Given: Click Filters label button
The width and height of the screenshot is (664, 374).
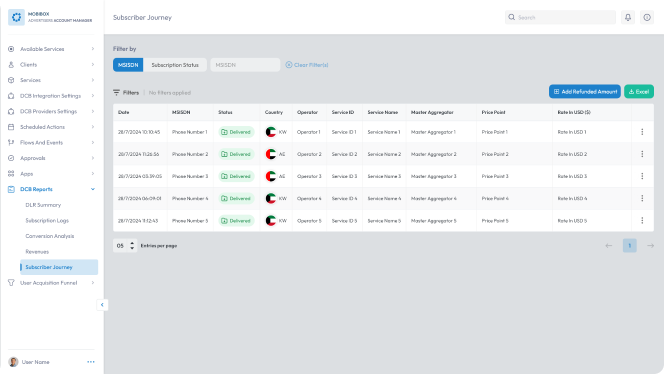Looking at the screenshot, I should (130, 92).
